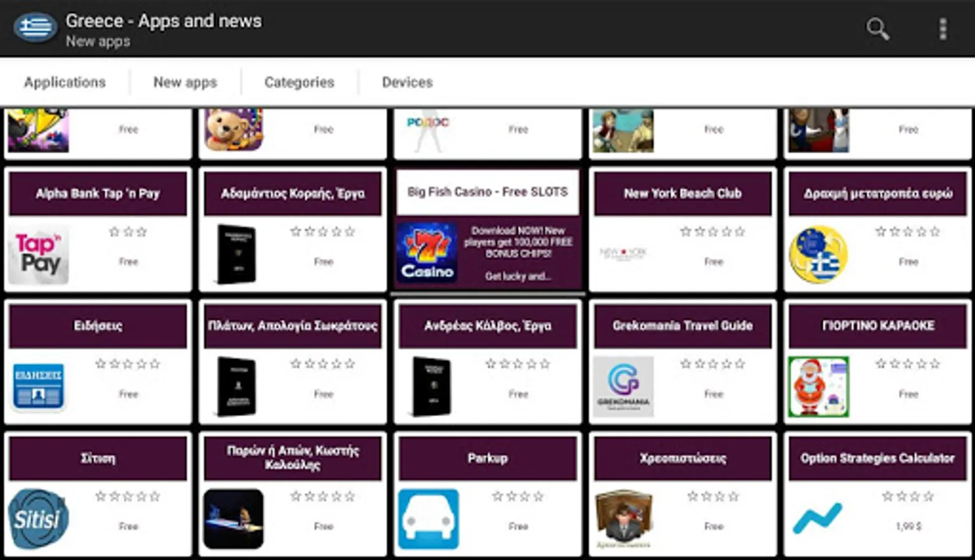Tap the POДOC app icon in top row
The image size is (975, 560).
pos(428,131)
